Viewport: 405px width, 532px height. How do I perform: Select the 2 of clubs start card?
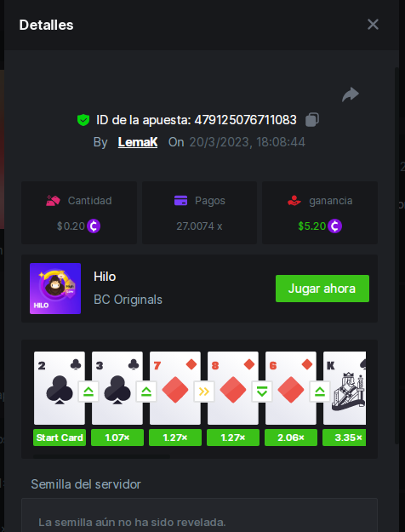click(60, 388)
